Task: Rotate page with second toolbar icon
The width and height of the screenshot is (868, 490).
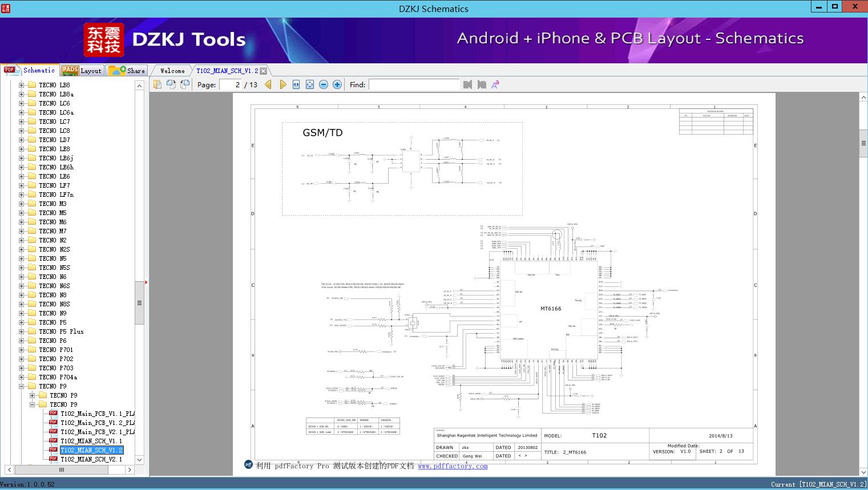Action: tap(171, 84)
